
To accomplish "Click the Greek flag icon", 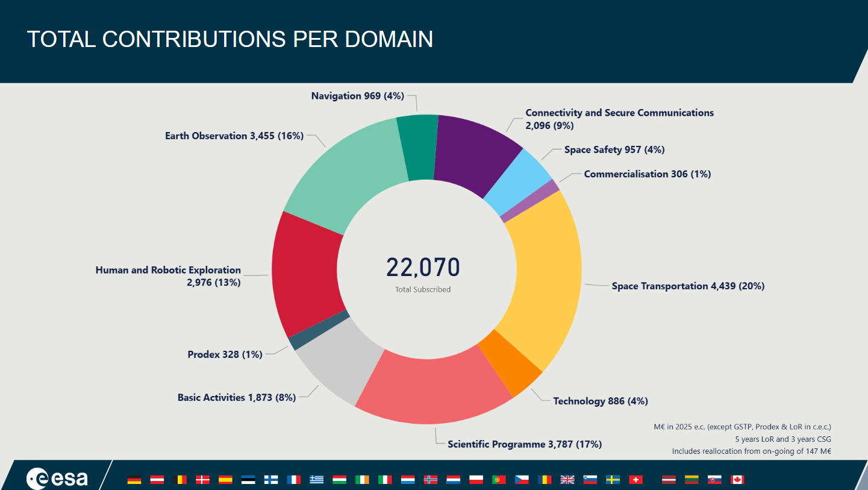I will (317, 480).
